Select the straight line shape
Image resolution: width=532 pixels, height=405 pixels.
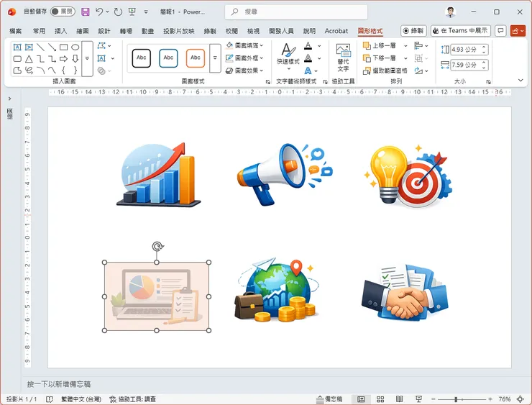tap(40, 47)
